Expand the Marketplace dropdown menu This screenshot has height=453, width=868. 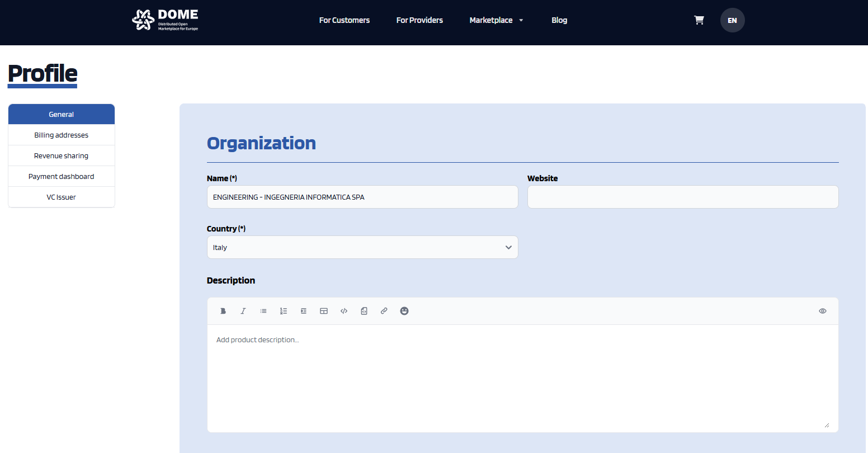tap(496, 20)
